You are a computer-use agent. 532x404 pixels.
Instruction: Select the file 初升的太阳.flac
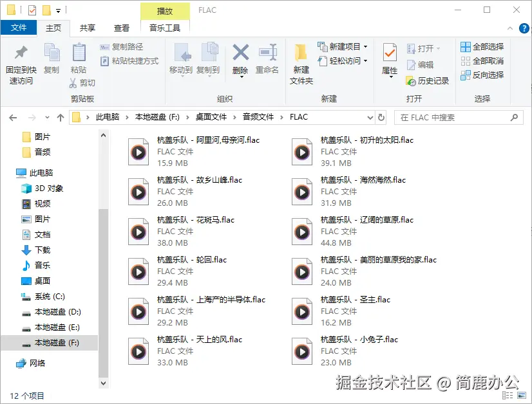point(353,151)
